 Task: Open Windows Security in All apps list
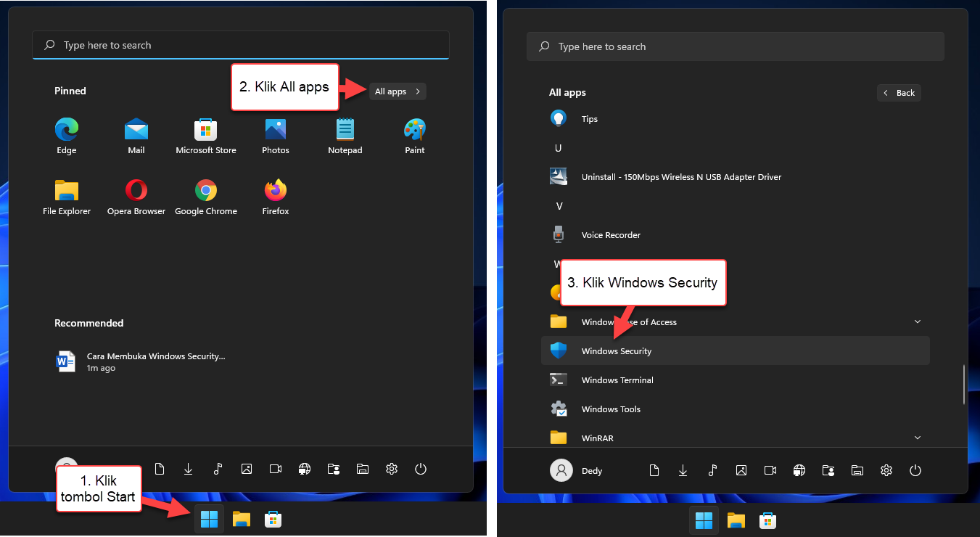[736, 351]
